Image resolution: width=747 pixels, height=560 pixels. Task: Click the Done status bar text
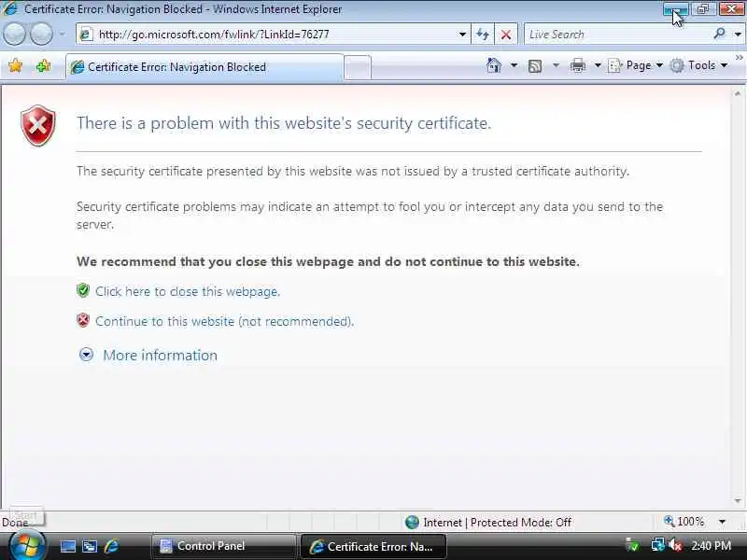[14, 523]
